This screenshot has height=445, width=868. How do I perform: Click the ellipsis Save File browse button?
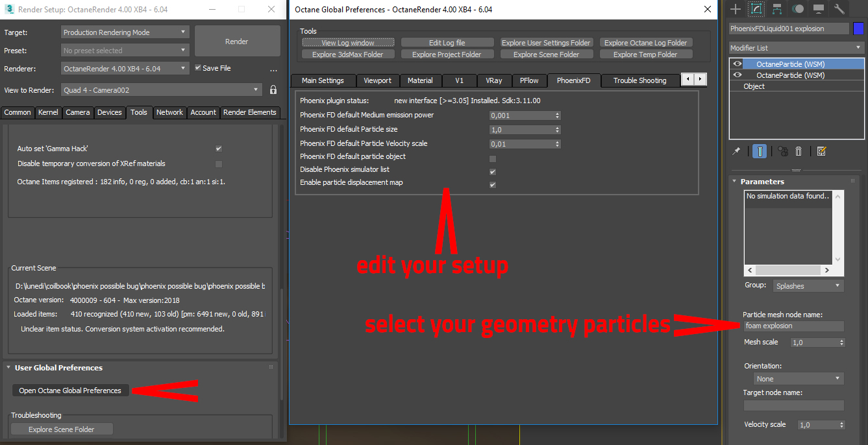click(273, 69)
